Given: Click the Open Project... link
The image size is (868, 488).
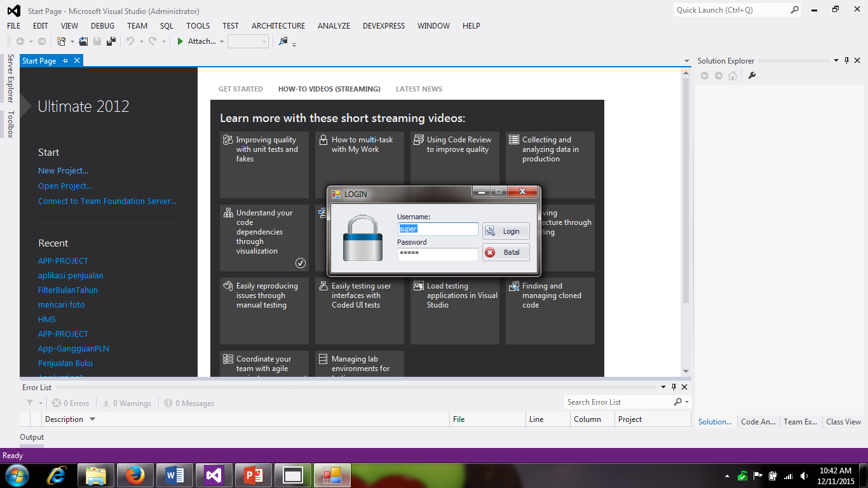Looking at the screenshot, I should coord(65,186).
